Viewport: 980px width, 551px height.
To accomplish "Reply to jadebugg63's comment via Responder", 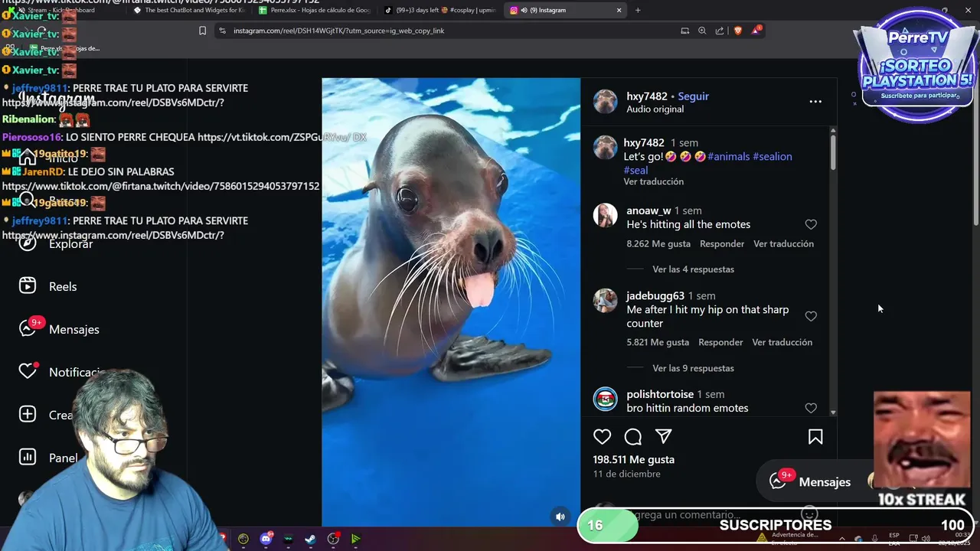I will coord(720,342).
